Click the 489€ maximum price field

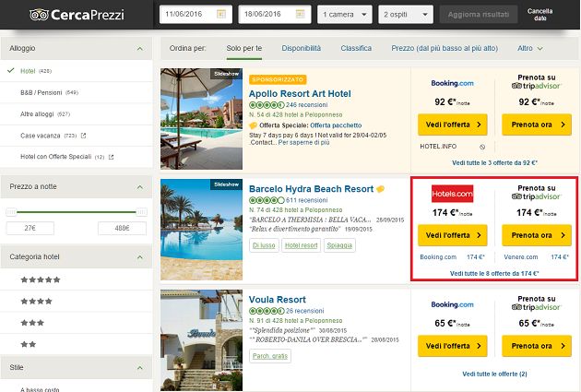click(x=122, y=228)
